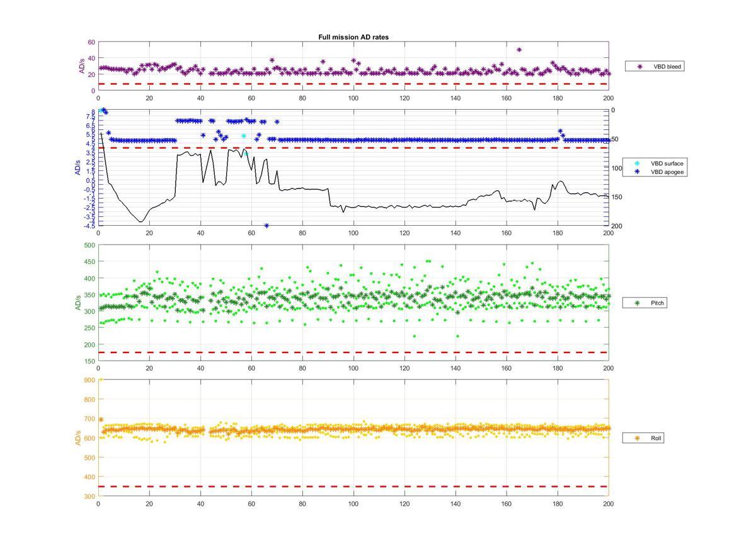This screenshot has width=756, height=558.
Task: Click the 900 tick on Roll axis
Action: pos(89,380)
